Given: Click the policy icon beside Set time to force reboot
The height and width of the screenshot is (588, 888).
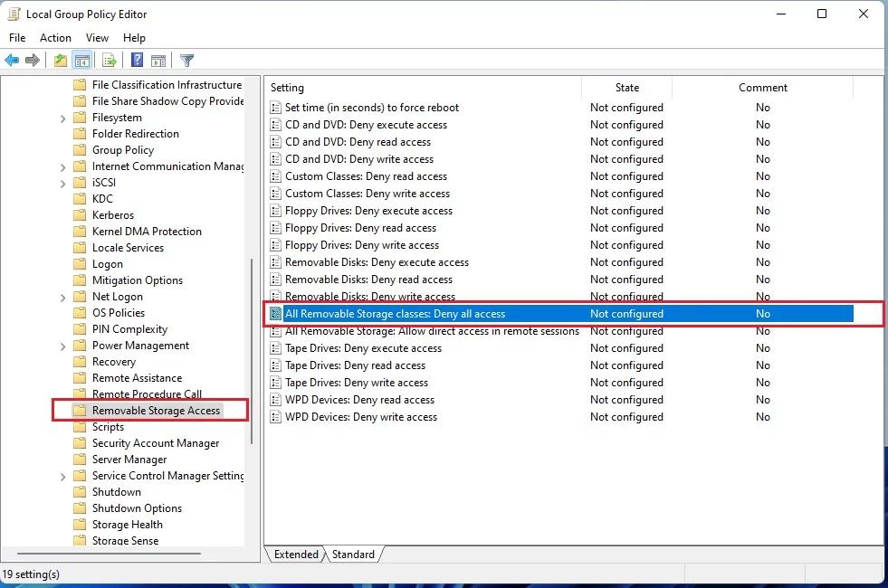Looking at the screenshot, I should point(276,108).
